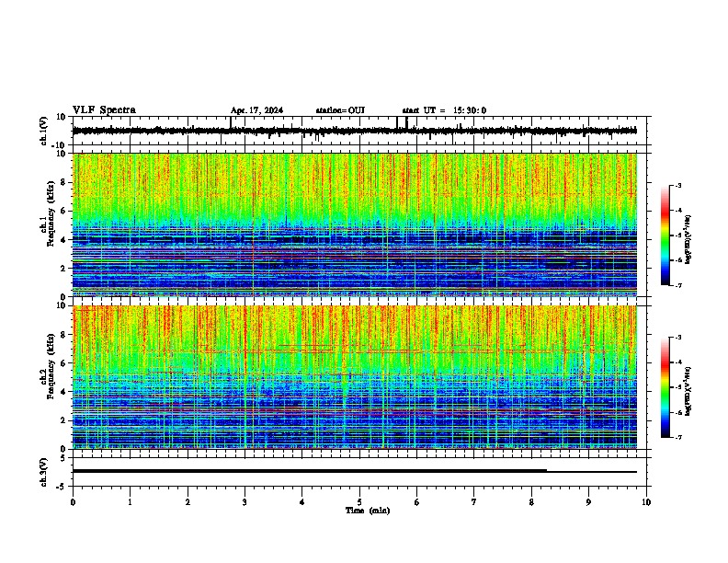The image size is (728, 563).
Task: Click the "-7" tick of ch.2 colorbar
Action: (x=678, y=438)
